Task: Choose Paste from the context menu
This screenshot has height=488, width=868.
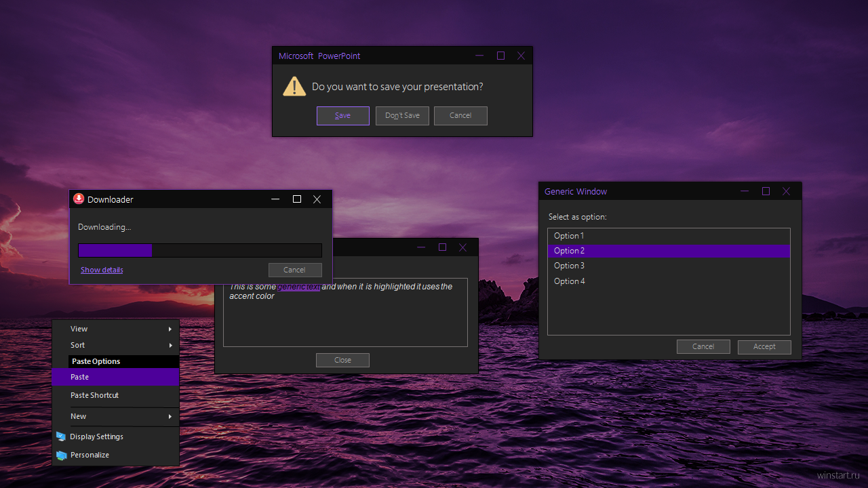Action: (x=115, y=377)
